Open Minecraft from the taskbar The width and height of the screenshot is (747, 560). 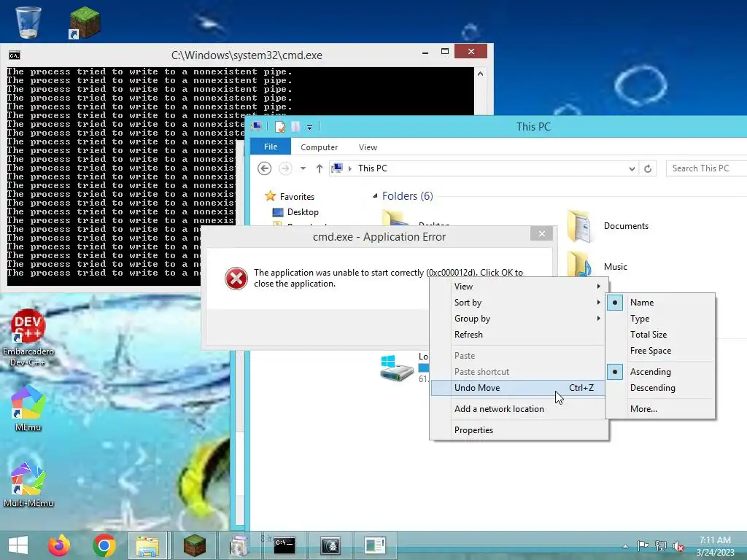point(194,545)
